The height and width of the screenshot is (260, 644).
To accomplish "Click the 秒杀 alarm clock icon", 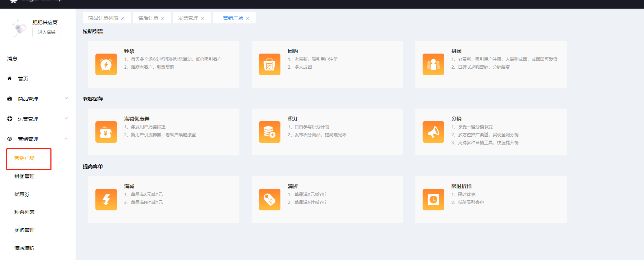I will click(x=106, y=64).
